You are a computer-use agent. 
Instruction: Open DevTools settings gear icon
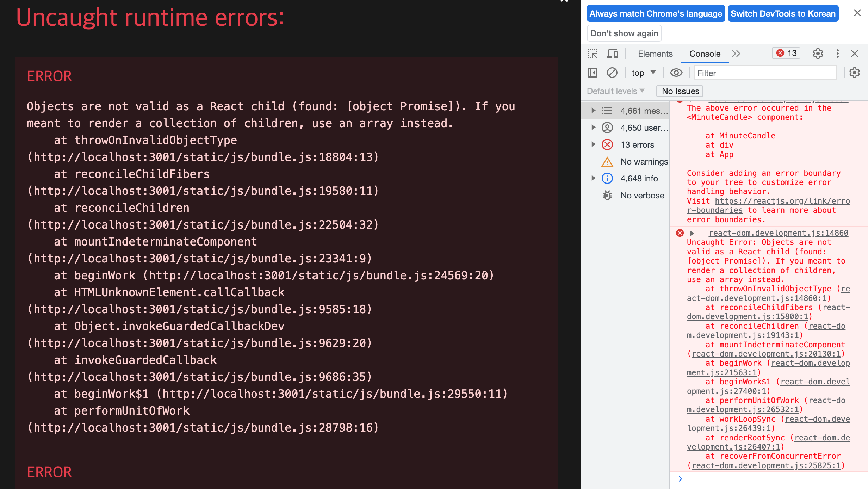pyautogui.click(x=818, y=54)
